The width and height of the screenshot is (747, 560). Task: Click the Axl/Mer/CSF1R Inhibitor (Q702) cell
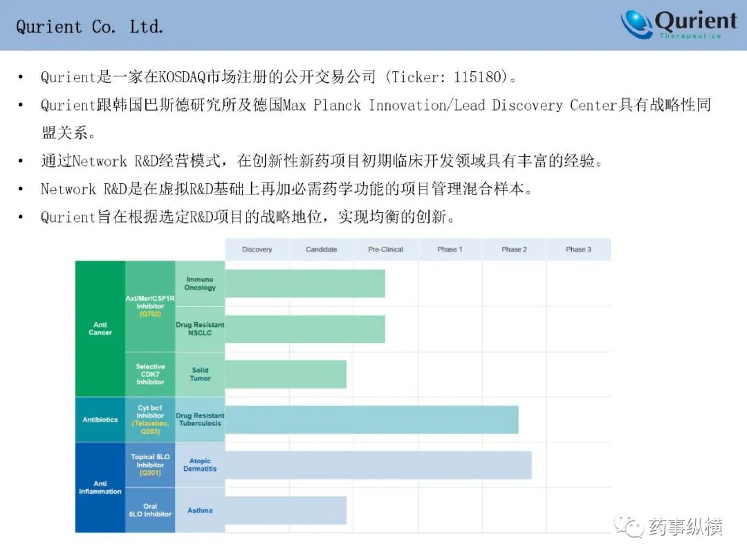pos(150,306)
